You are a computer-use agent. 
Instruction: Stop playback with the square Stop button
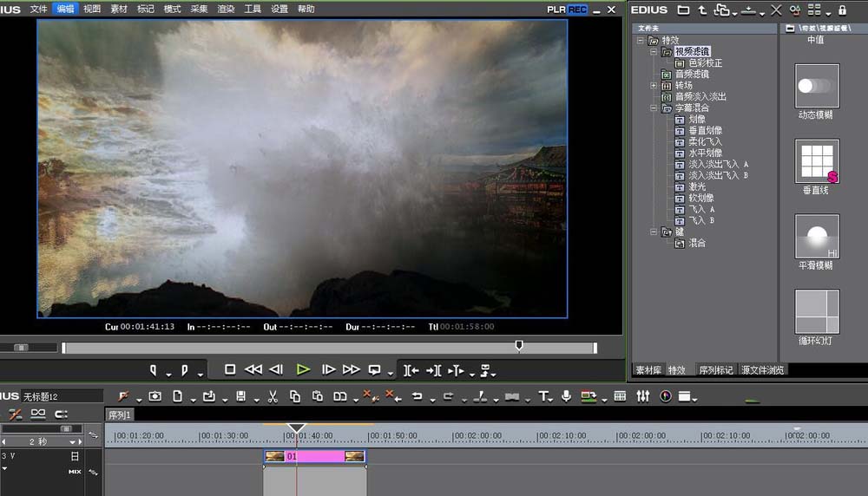coord(230,369)
